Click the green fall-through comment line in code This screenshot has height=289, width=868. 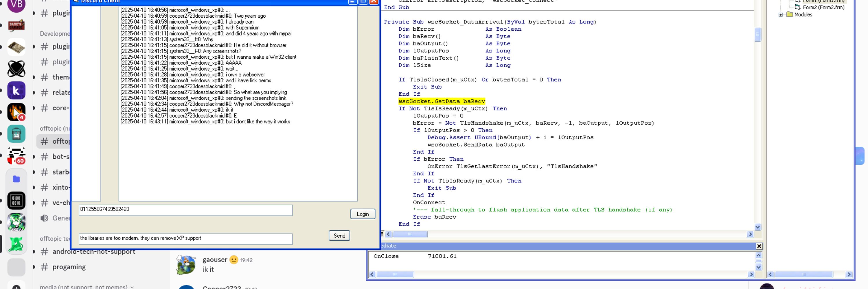[x=542, y=210]
